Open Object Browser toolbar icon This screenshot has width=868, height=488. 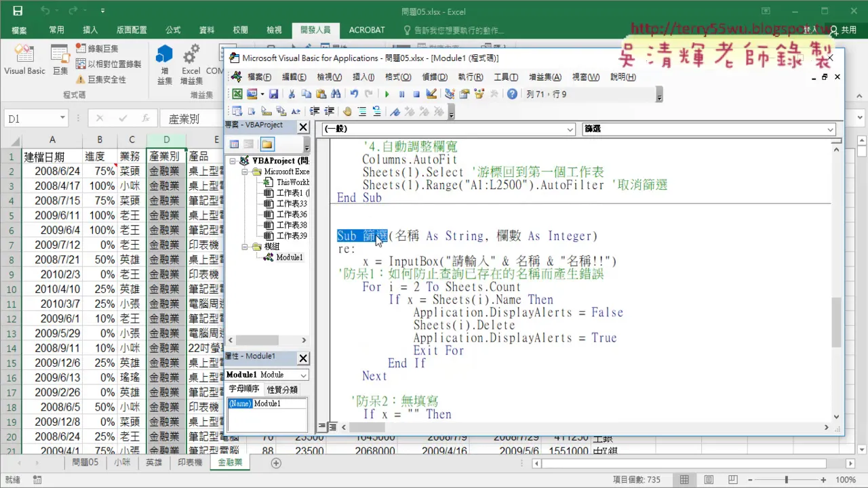point(479,94)
